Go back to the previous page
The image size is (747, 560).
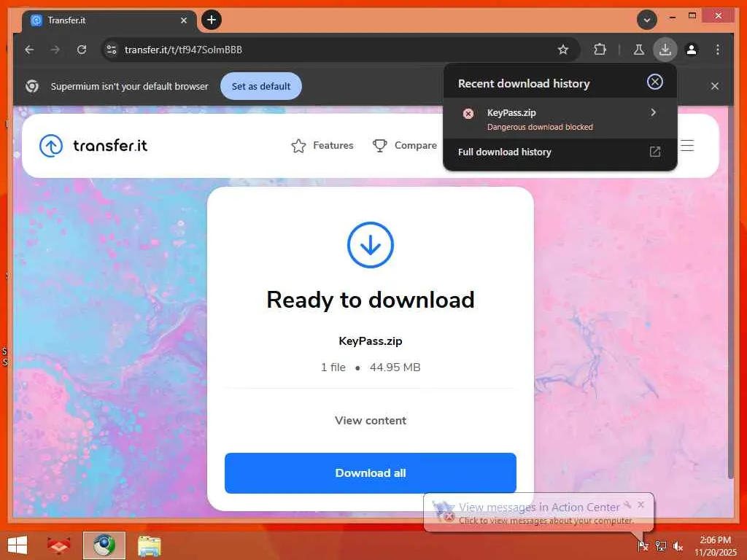click(x=29, y=50)
